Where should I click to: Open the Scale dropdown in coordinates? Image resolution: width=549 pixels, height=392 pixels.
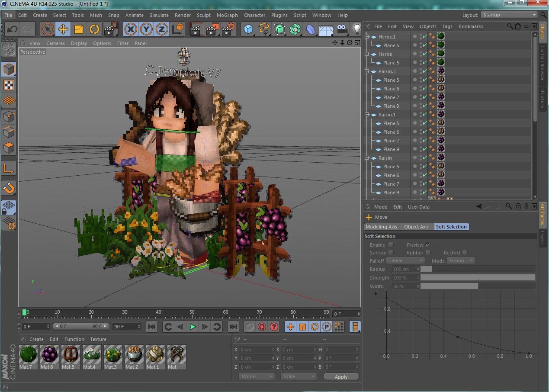coord(299,376)
